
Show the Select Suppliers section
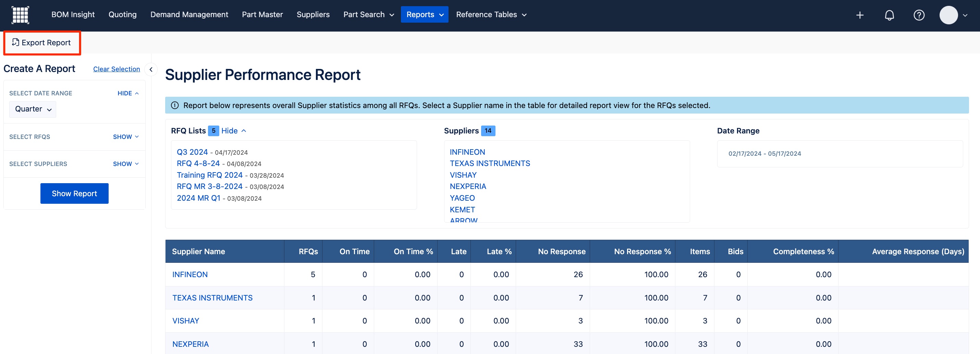125,164
